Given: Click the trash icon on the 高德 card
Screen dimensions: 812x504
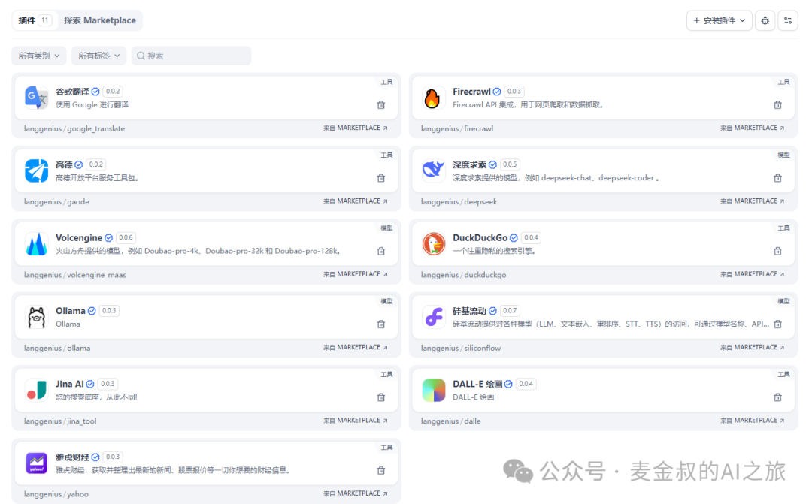Looking at the screenshot, I should 381,178.
